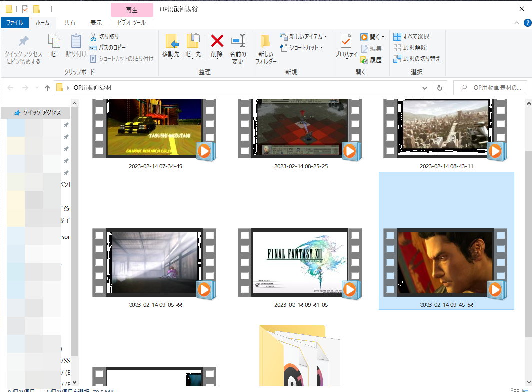Choose Copy Path option
The image size is (532, 392).
click(x=107, y=48)
